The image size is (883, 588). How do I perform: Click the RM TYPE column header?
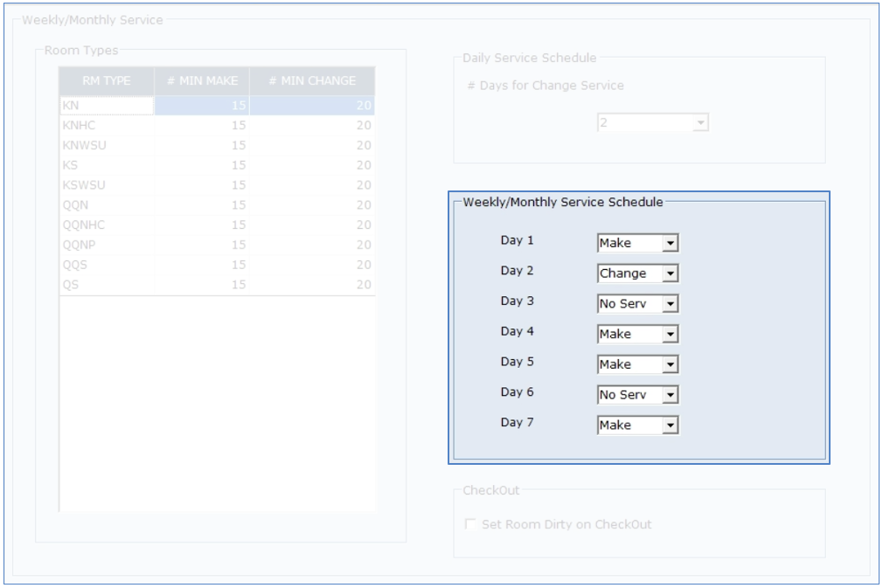pos(107,81)
